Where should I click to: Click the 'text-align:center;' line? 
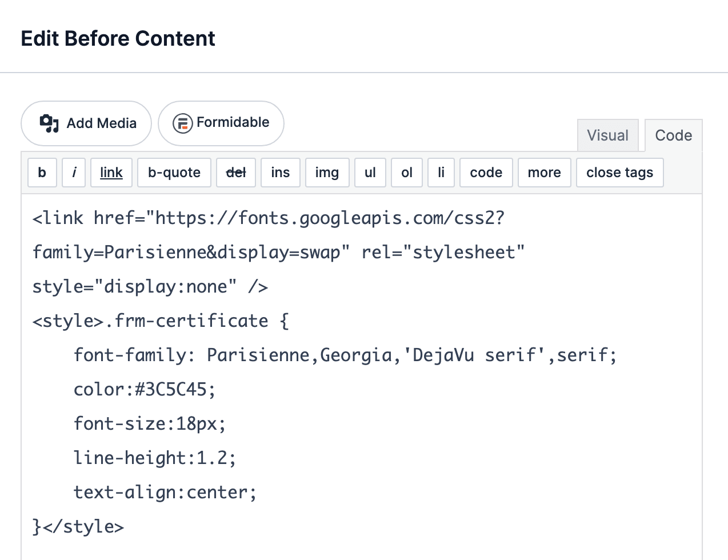tap(165, 493)
